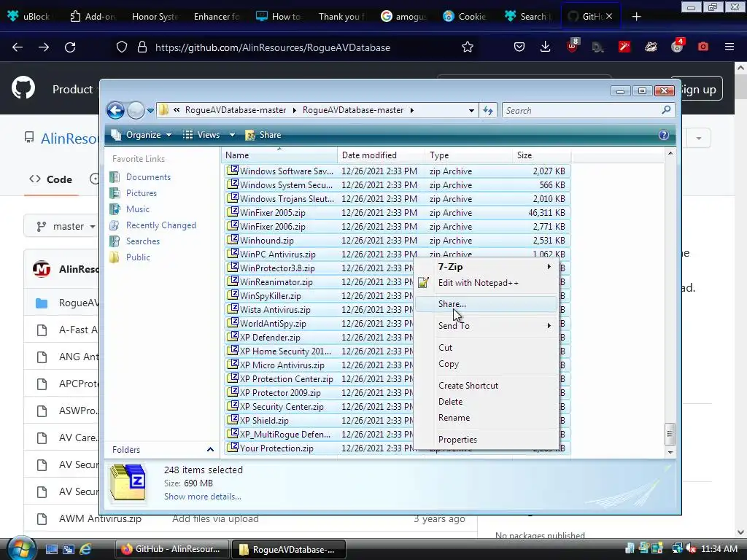Image resolution: width=747 pixels, height=560 pixels.
Task: Click the site padlock icon in URL bar
Action: [x=142, y=47]
